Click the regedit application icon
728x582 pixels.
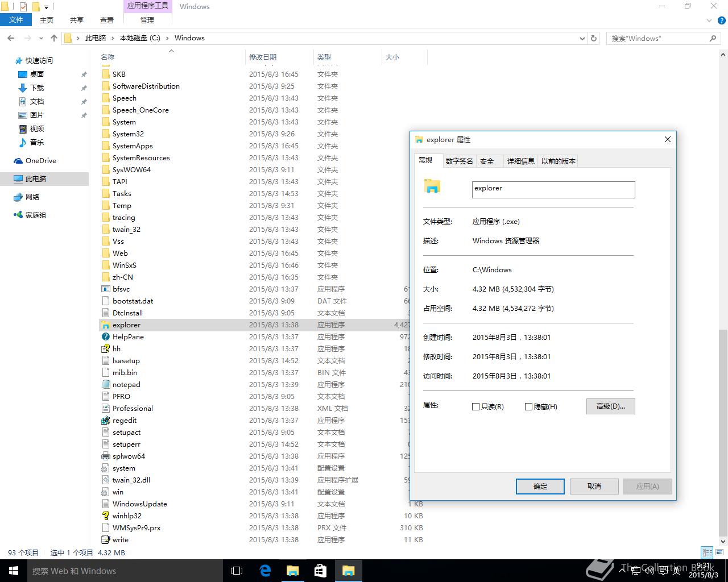click(105, 421)
